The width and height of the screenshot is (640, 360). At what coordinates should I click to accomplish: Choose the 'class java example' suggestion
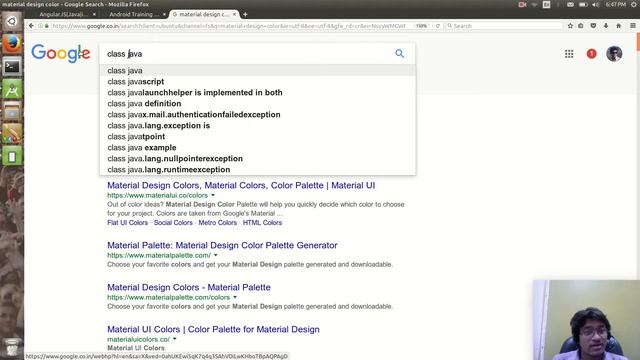tap(258, 148)
